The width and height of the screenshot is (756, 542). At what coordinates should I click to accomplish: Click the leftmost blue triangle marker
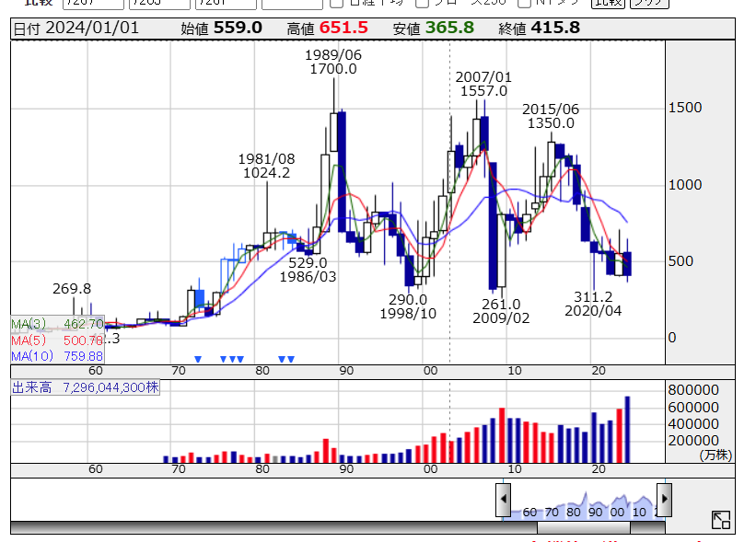click(198, 359)
